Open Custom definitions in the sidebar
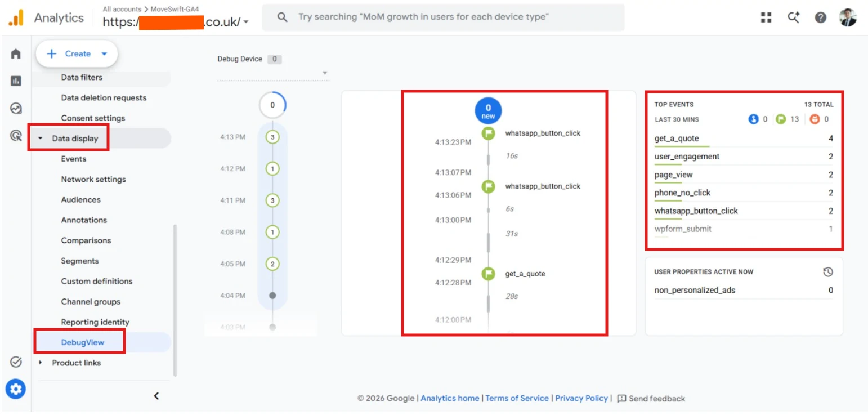868x415 pixels. point(97,281)
